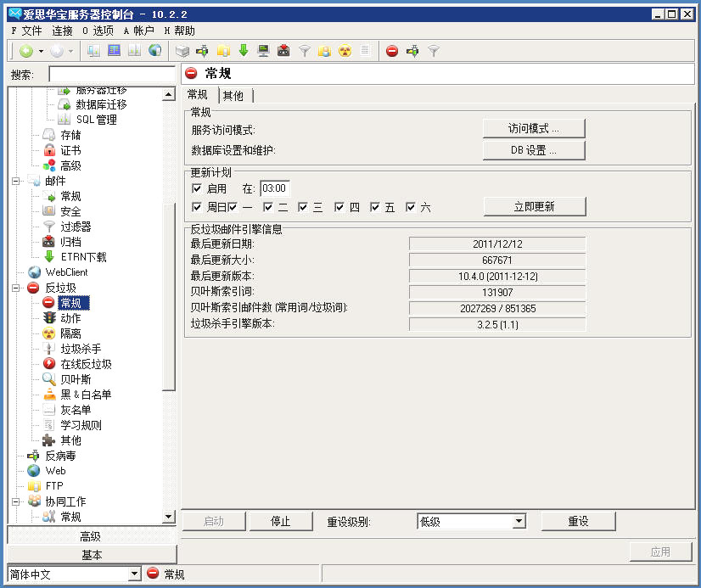Select the 动作 traffic-light node
Screen dimensions: 701x588
70,318
